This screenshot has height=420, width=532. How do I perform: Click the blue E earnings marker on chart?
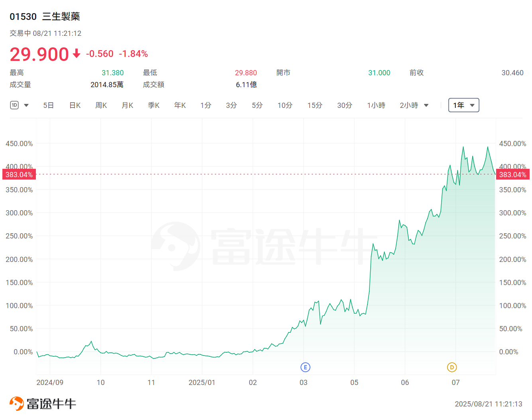[x=305, y=367]
